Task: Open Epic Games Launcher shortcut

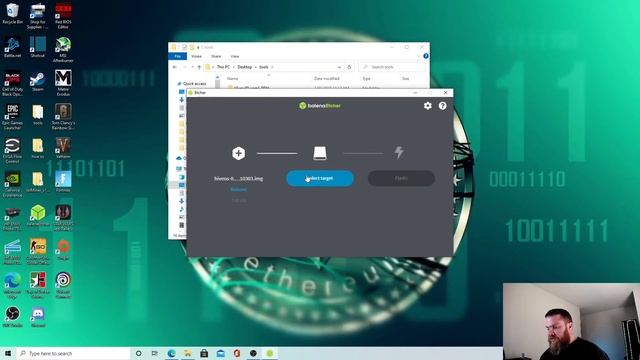Action: tap(12, 117)
